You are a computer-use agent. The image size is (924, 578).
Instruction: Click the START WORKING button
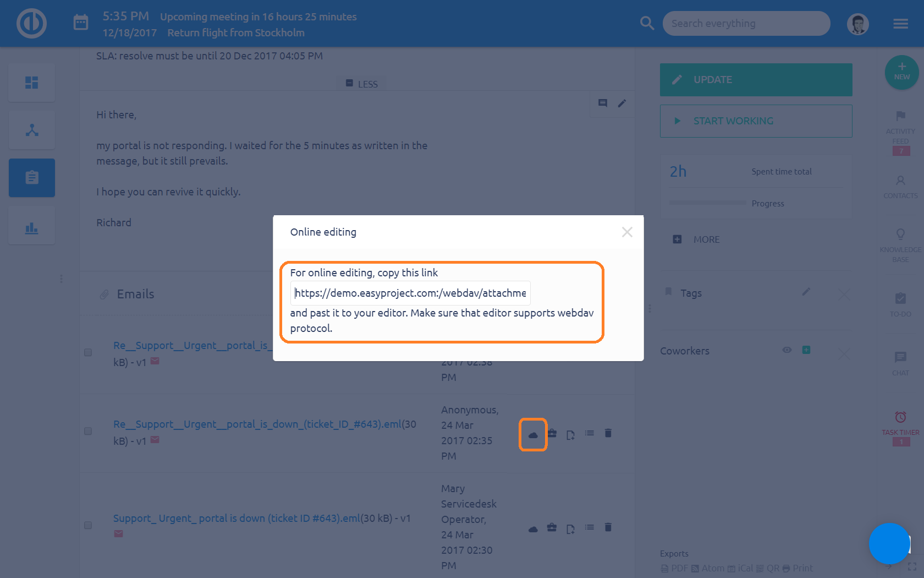point(756,121)
